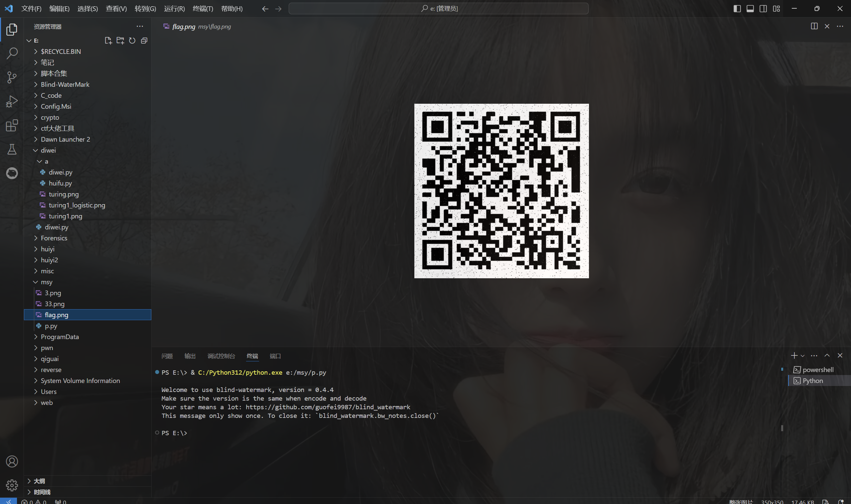851x504 pixels.
Task: Open editor more actions menu
Action: pos(840,26)
